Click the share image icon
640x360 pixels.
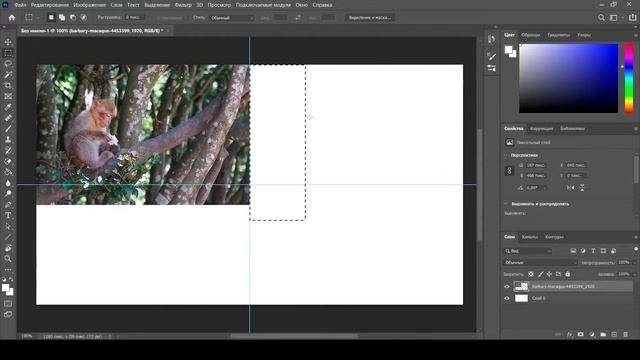(632, 18)
